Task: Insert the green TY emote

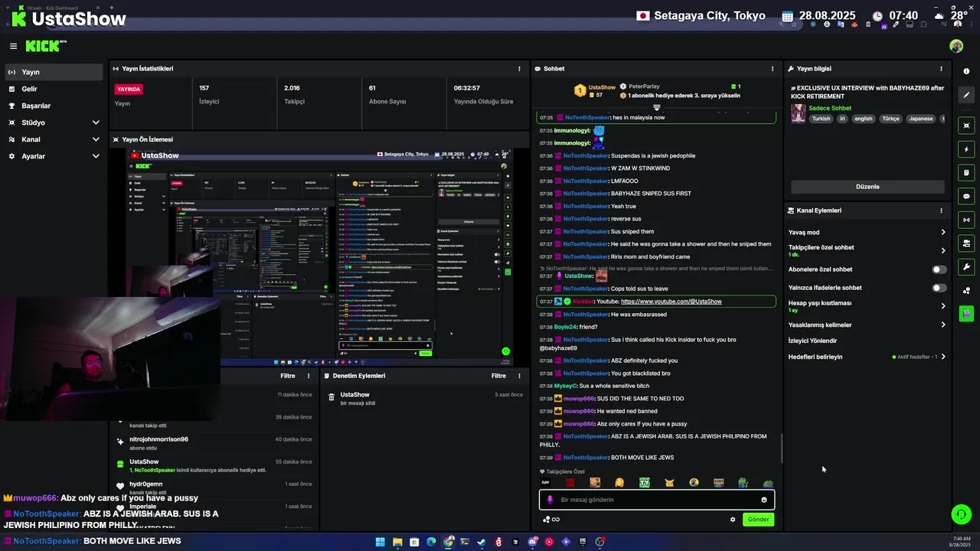Action: pos(645,483)
